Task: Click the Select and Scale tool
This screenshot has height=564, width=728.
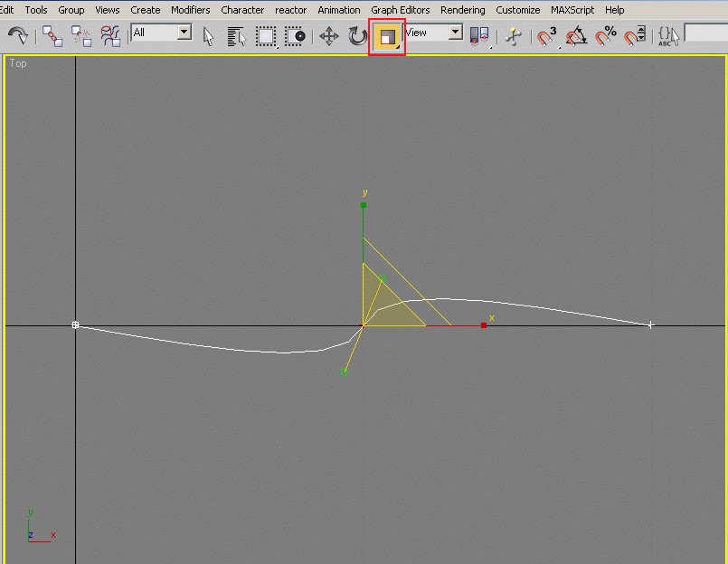Action: click(x=387, y=37)
